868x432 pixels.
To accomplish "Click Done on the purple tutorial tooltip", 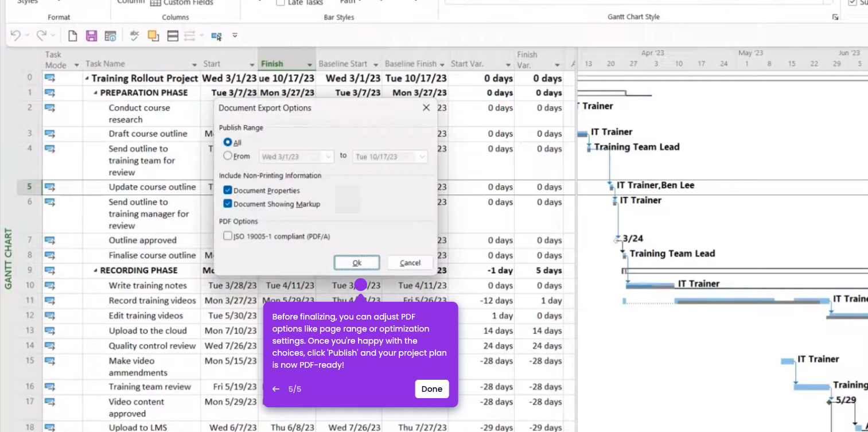I will pos(432,389).
